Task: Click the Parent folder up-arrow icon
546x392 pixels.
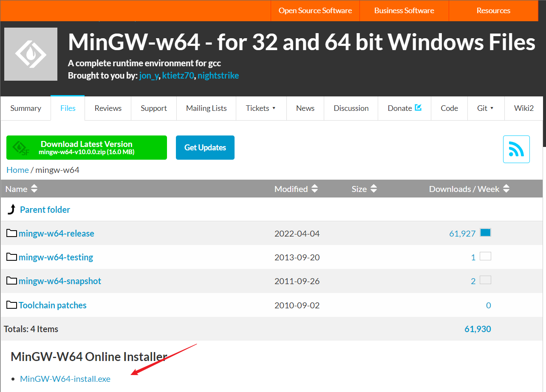Action: [x=12, y=209]
